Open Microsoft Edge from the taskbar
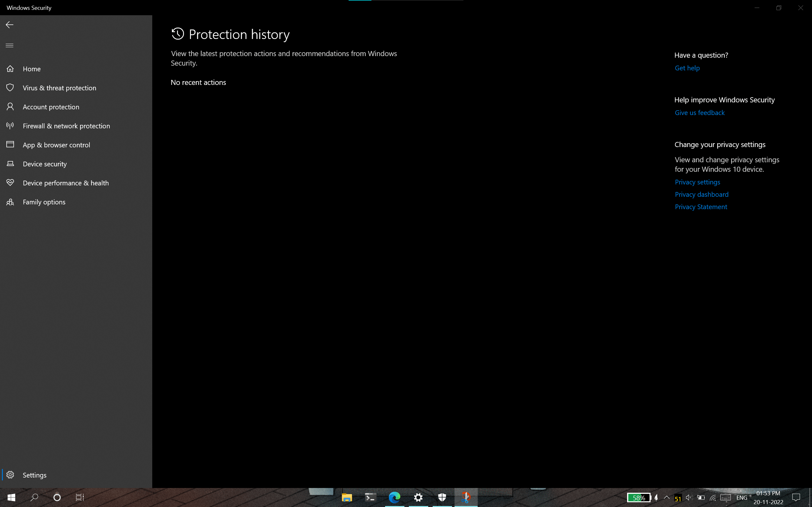Screen dimensions: 812x507 coord(395,497)
